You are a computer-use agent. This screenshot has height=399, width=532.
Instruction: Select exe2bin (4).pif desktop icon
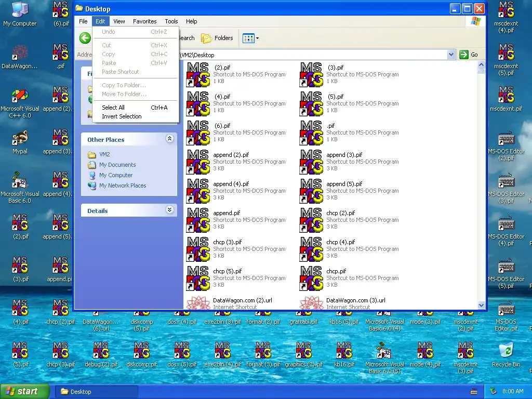222,354
